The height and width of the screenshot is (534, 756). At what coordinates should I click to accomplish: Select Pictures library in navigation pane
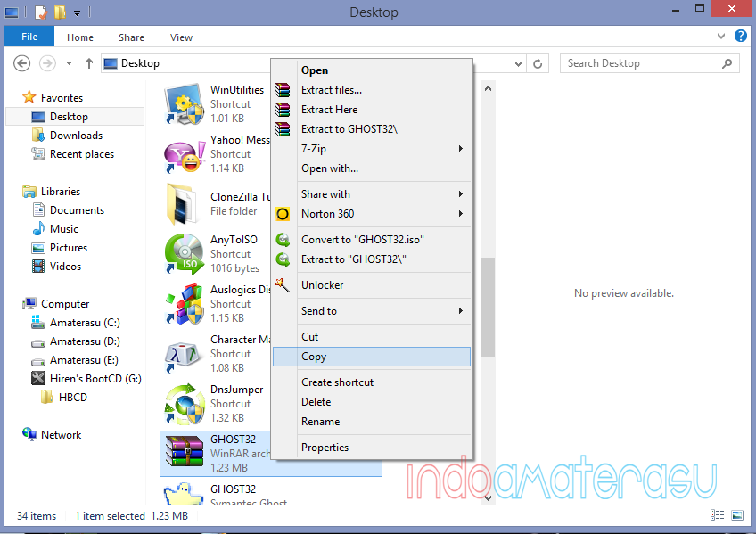pyautogui.click(x=69, y=248)
